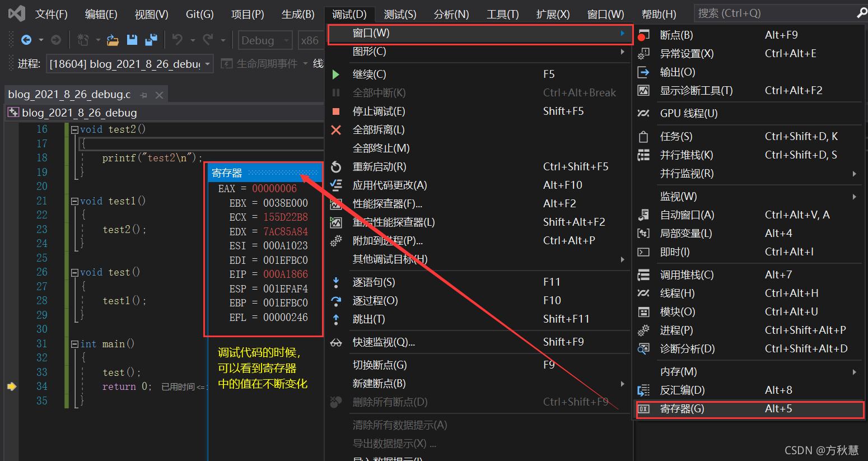Click the Detach All red X icon
Viewport: 868px width, 461px height.
[x=336, y=130]
